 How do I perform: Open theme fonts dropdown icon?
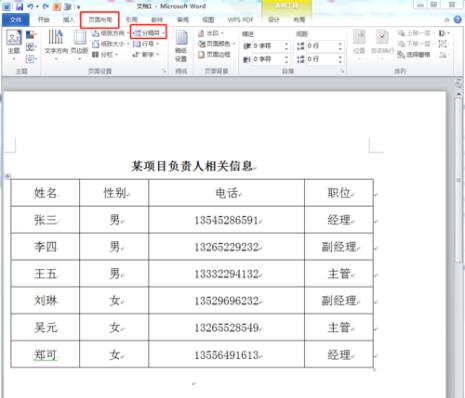click(31, 47)
